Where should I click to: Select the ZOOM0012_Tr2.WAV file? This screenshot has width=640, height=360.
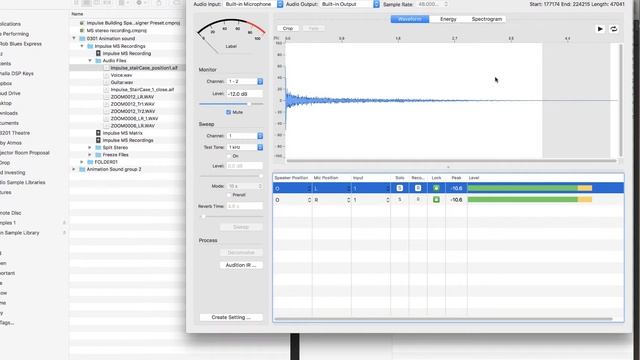pos(133,111)
